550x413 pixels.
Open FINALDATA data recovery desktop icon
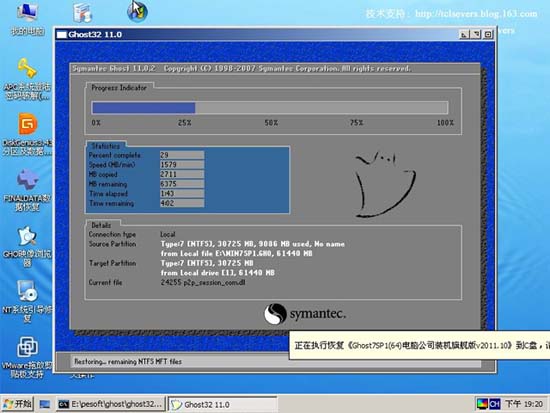tap(27, 189)
